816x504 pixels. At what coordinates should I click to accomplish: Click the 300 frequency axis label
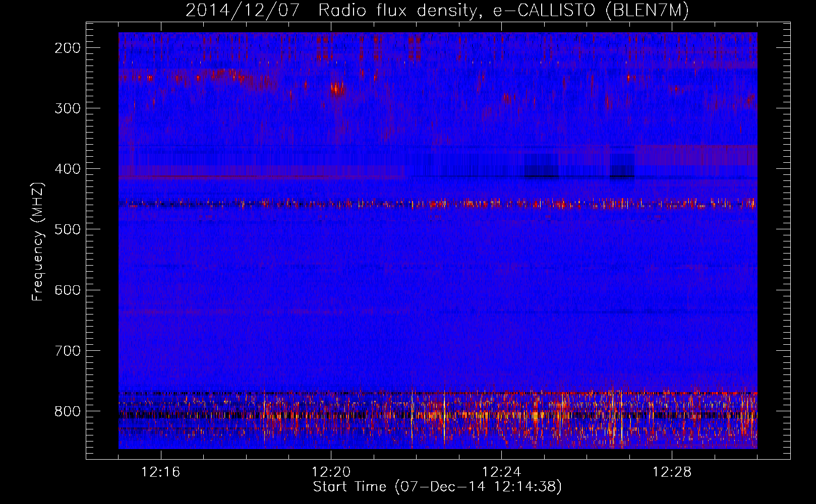pyautogui.click(x=67, y=108)
